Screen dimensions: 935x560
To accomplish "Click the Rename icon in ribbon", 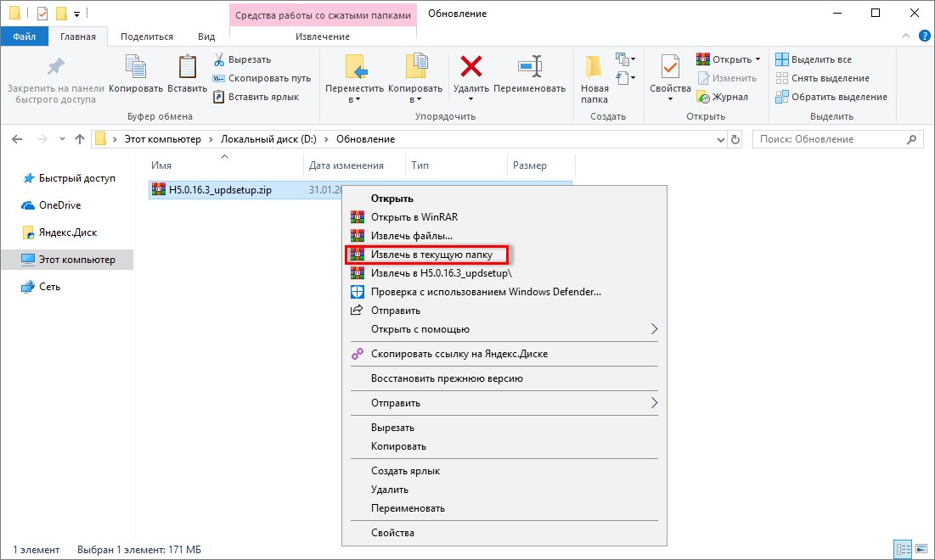I will [529, 67].
